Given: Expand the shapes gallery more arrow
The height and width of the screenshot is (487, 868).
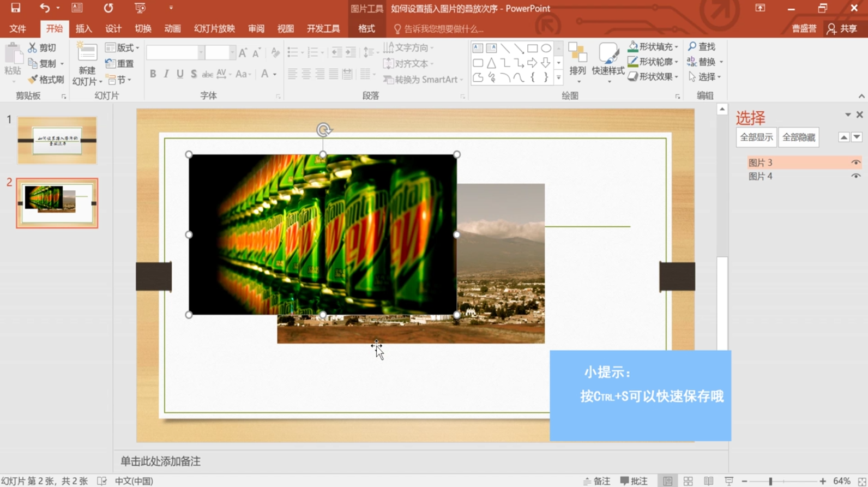Looking at the screenshot, I should click(x=558, y=79).
